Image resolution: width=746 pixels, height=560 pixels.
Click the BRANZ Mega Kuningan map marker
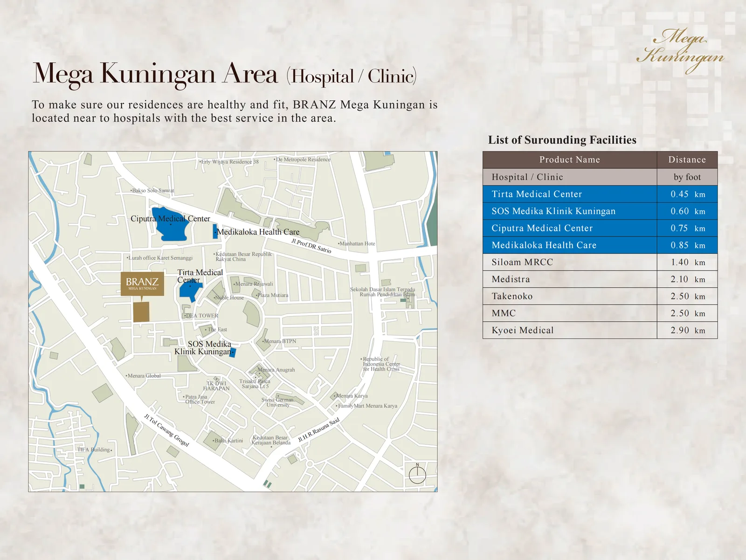click(x=142, y=284)
